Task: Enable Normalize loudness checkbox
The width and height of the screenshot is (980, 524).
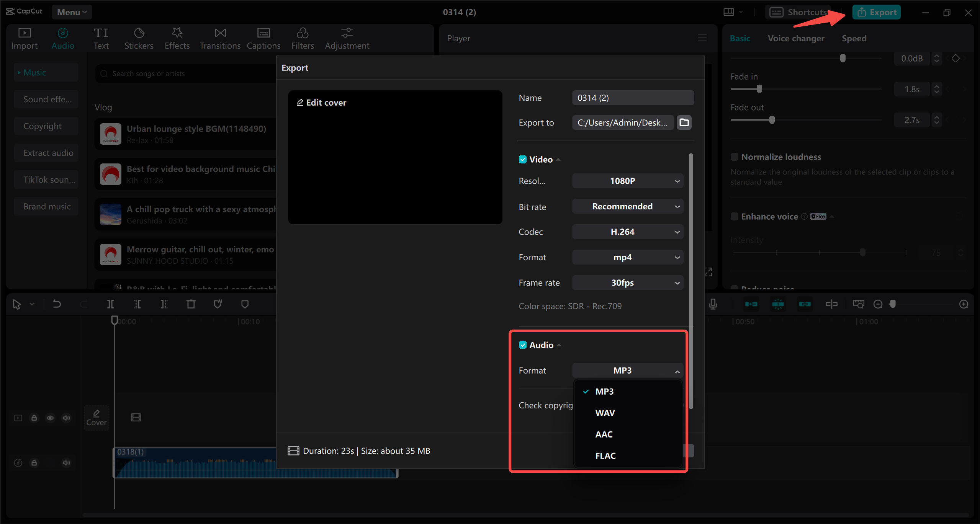Action: pos(734,157)
